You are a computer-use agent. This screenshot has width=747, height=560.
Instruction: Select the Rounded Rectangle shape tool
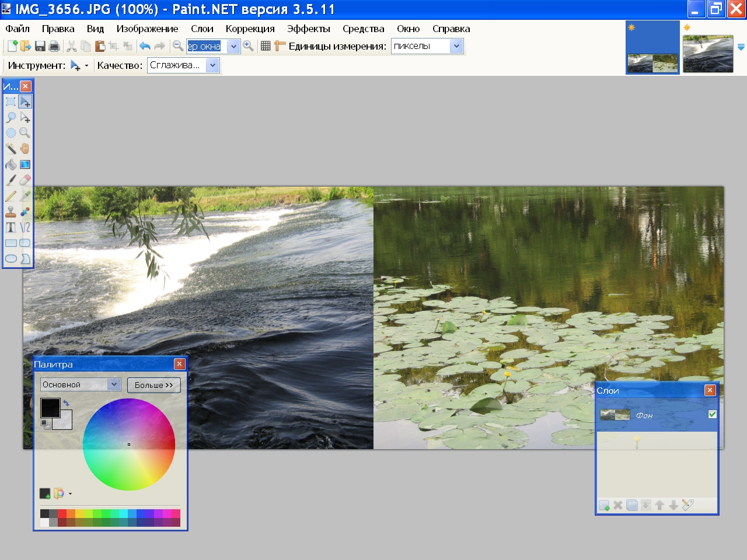(x=25, y=243)
